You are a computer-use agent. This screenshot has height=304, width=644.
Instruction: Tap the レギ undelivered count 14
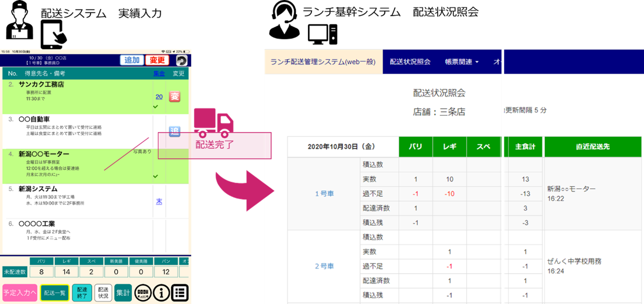(67, 273)
